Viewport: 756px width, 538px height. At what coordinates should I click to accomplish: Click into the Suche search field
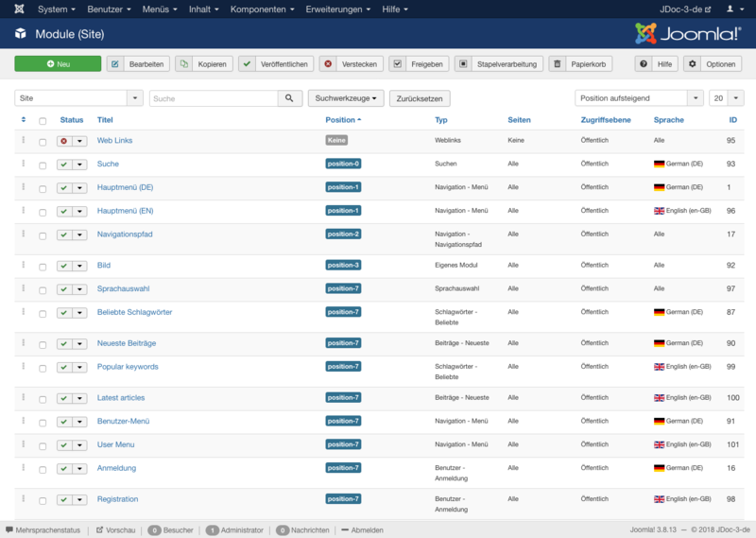[x=214, y=98]
